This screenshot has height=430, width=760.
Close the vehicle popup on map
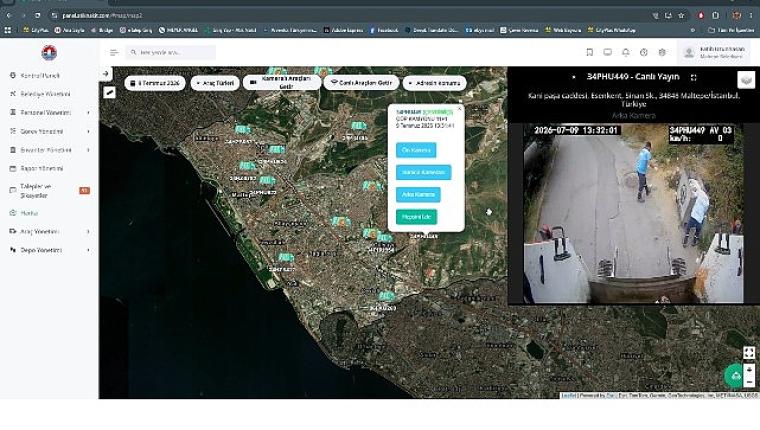pyautogui.click(x=459, y=109)
